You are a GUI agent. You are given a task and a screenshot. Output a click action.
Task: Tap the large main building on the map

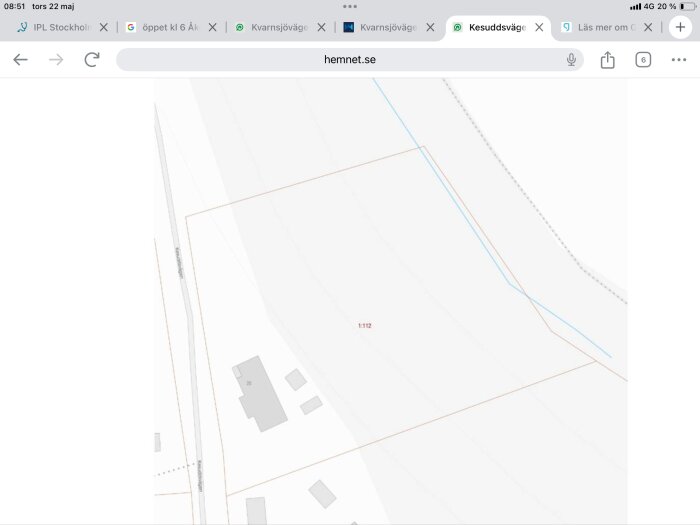point(259,393)
